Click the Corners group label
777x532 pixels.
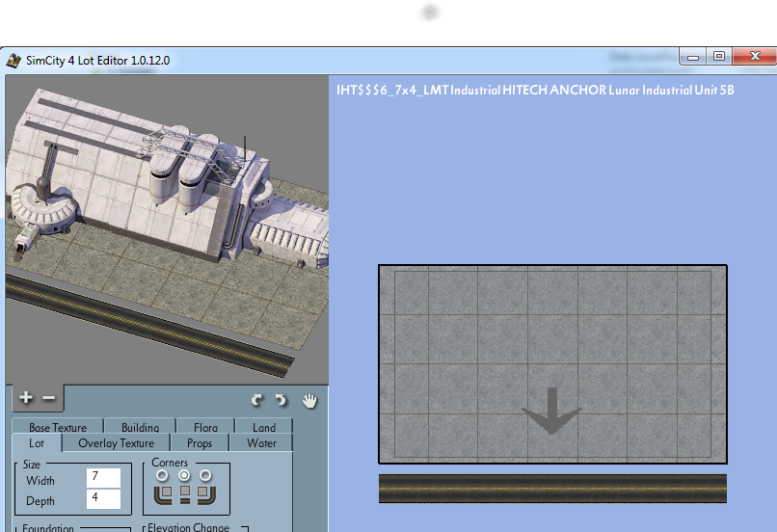pos(170,463)
